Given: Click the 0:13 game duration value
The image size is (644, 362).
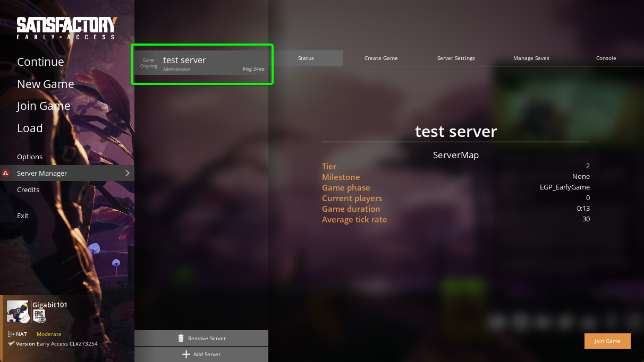Looking at the screenshot, I should (583, 209).
